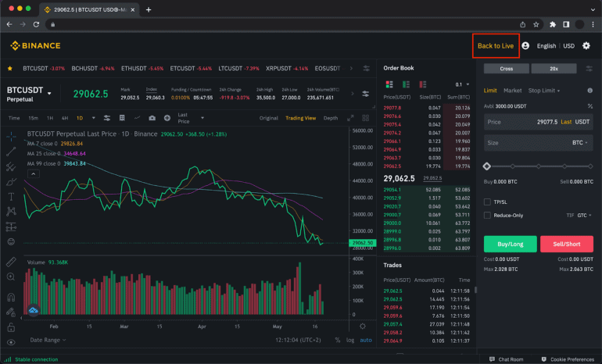Open the Chat Room
This screenshot has height=364, width=602.
tap(507, 359)
